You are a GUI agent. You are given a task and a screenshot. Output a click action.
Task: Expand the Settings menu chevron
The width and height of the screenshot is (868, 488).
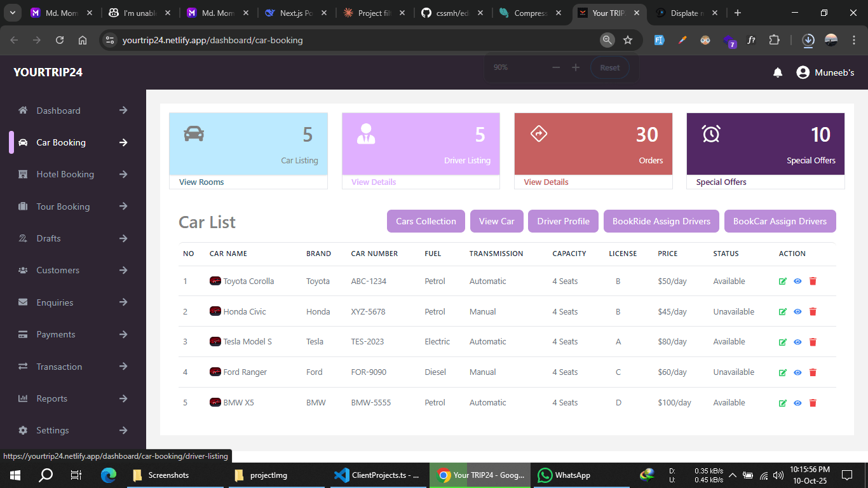[123, 430]
